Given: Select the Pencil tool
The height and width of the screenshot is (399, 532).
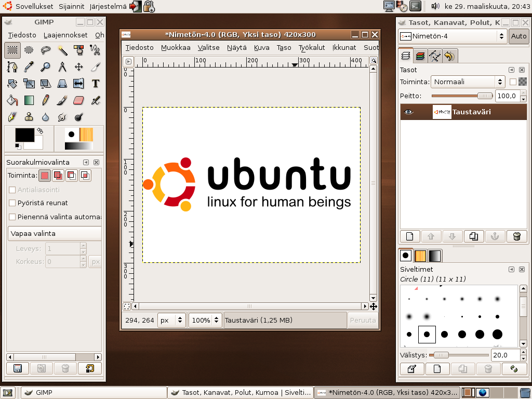Looking at the screenshot, I should (x=46, y=100).
